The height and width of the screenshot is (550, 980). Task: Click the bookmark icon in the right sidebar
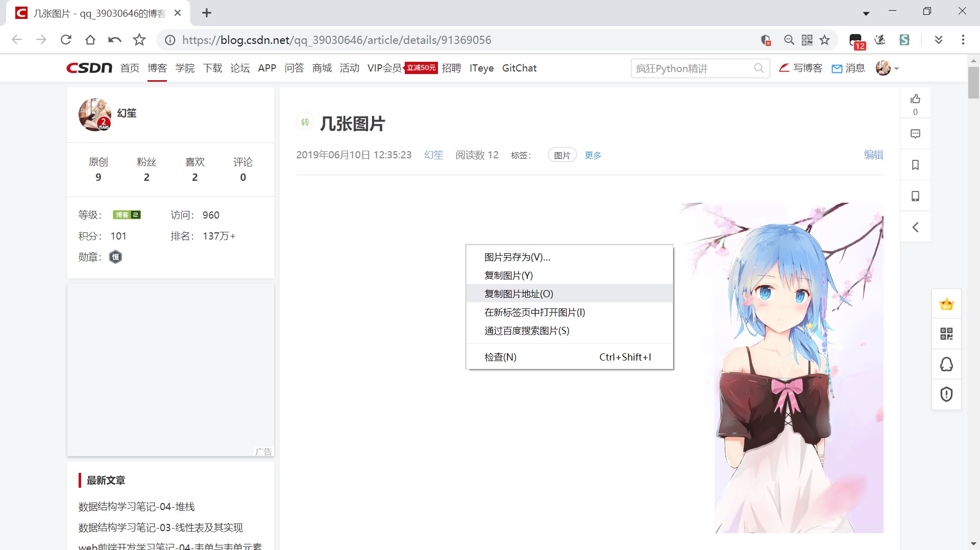(915, 164)
